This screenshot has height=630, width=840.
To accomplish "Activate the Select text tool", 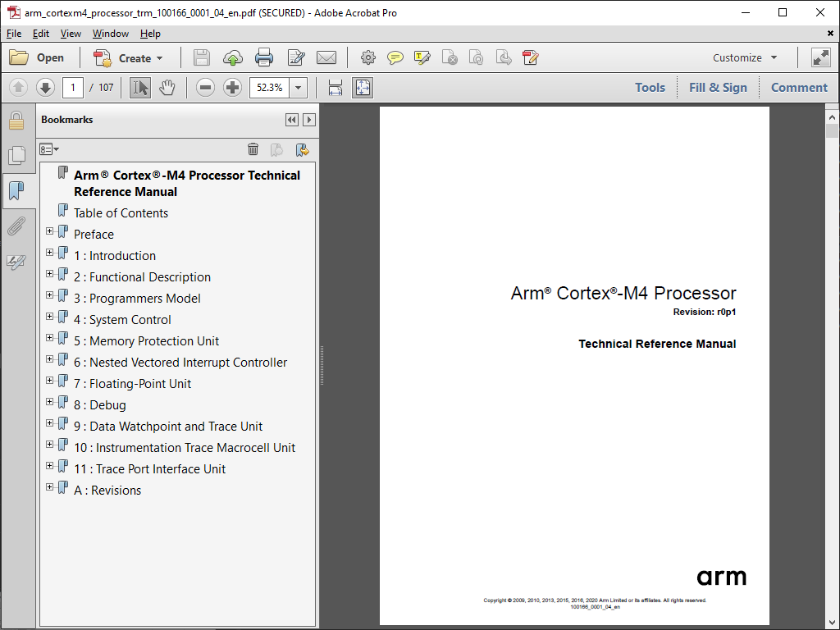I will tap(140, 87).
